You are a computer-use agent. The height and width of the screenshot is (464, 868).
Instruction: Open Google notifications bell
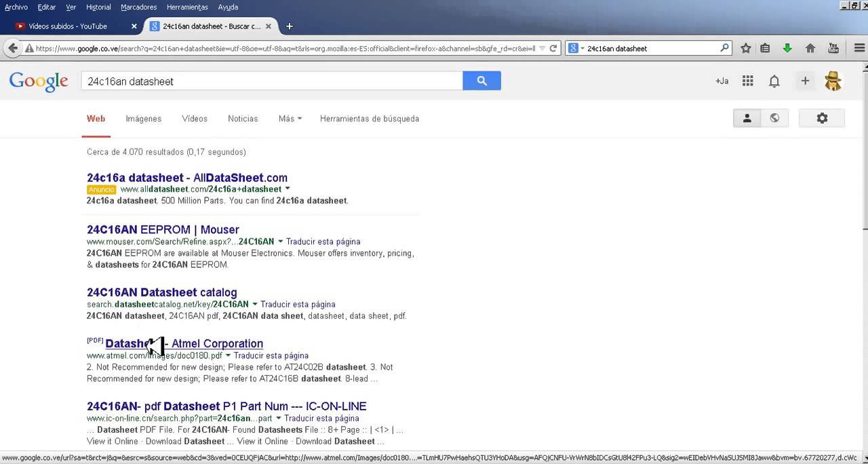coord(774,81)
